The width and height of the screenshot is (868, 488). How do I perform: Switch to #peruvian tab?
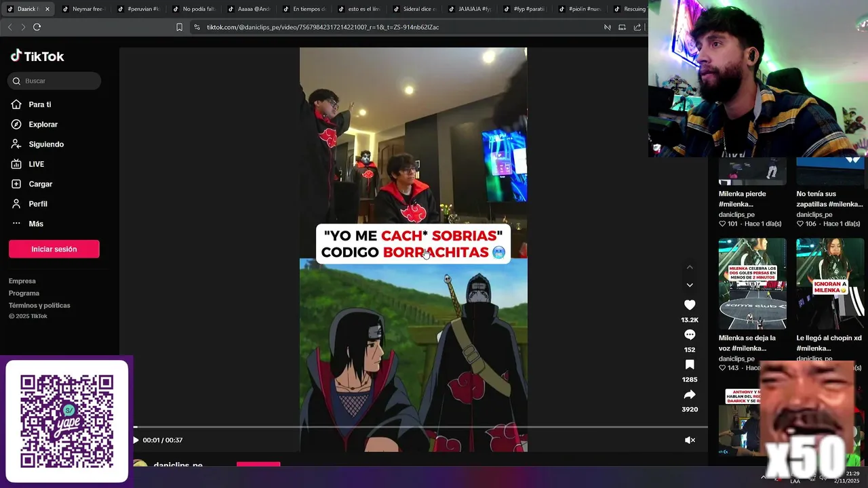[139, 9]
